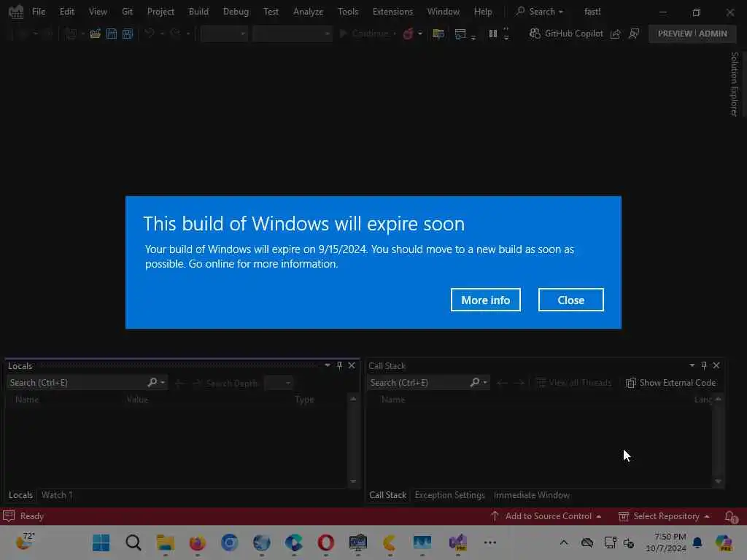This screenshot has width=747, height=560.
Task: Close the Call Stack panel
Action: (x=716, y=365)
